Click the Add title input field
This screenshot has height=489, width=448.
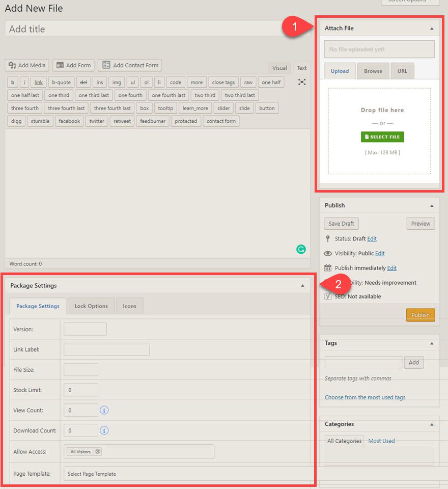(153, 29)
